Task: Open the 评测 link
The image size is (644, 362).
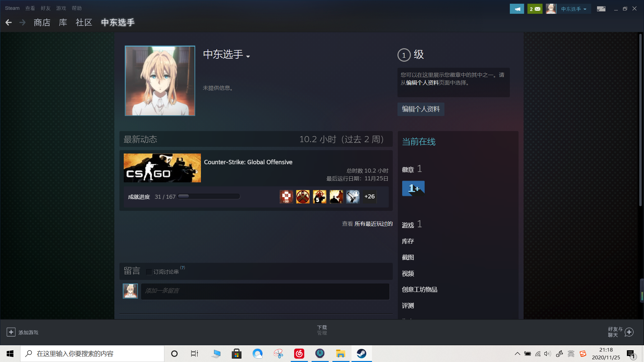Action: pos(408,306)
